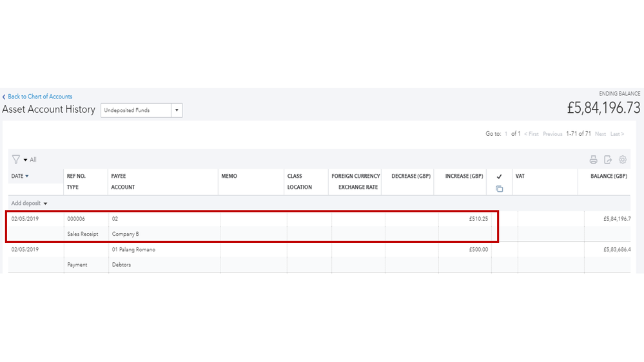Click the back chevron beside Chart of Accounts

coord(4,97)
